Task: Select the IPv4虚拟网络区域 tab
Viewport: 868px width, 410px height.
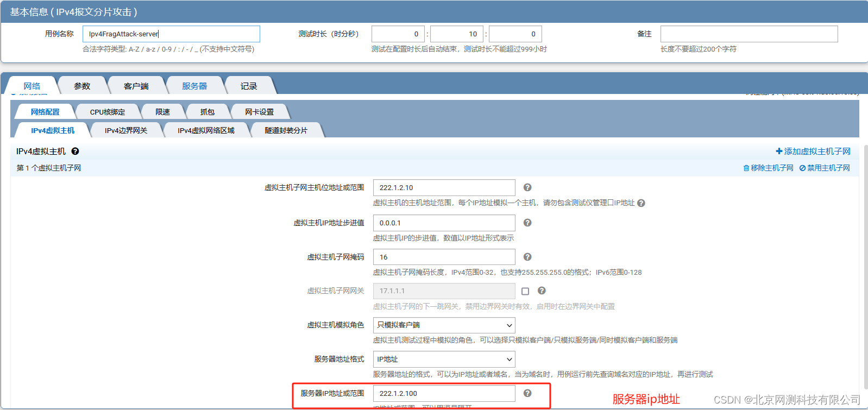Action: [206, 130]
